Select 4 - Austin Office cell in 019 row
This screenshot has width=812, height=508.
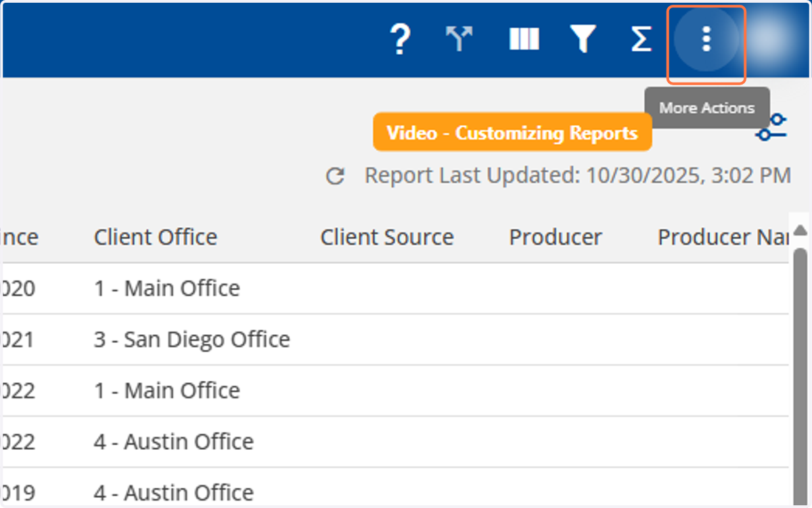174,492
